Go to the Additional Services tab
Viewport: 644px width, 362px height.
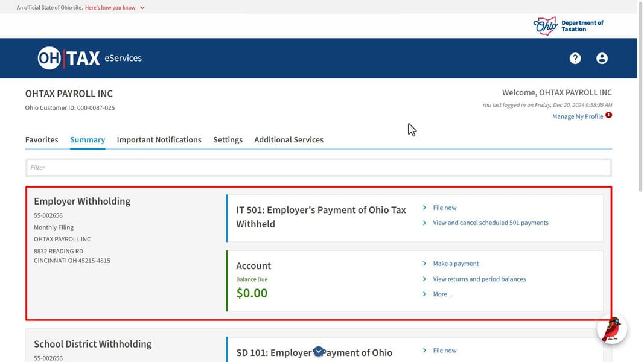tap(289, 140)
